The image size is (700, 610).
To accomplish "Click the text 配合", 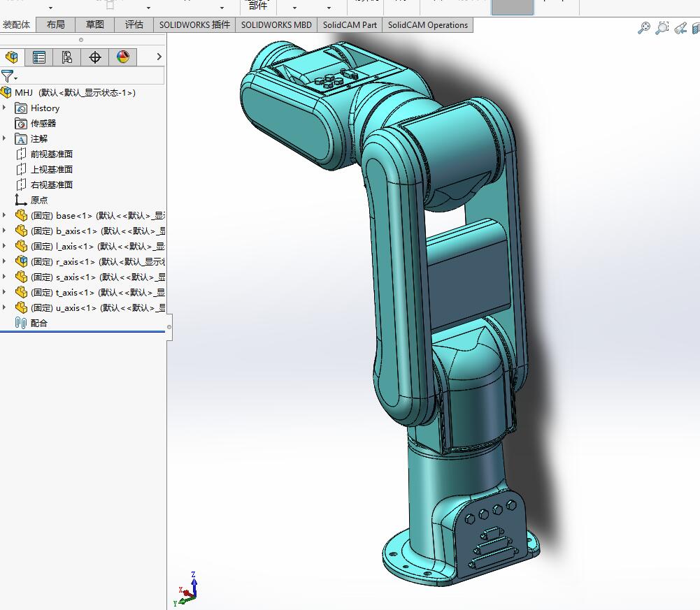I will tap(39, 323).
